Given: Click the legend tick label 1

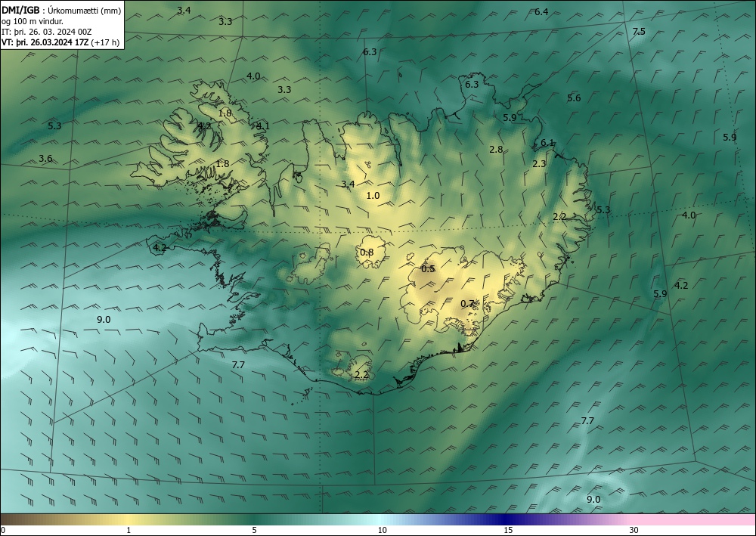Looking at the screenshot, I should pos(129,531).
